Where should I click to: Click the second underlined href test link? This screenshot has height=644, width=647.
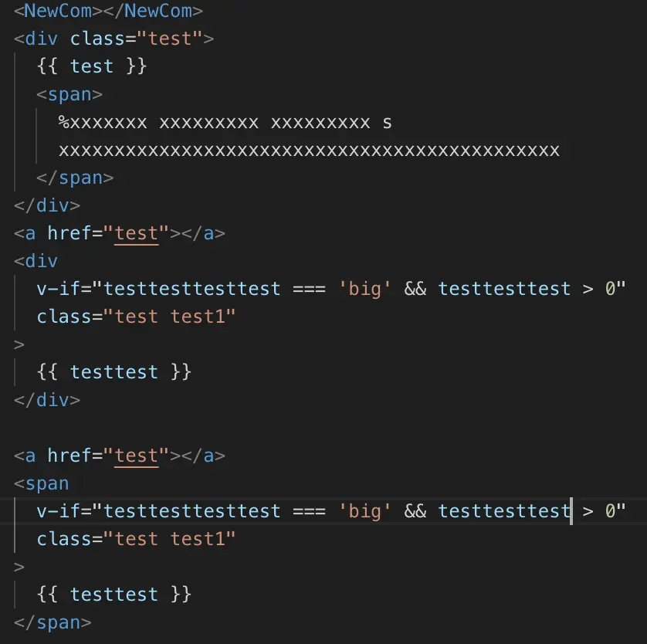pyautogui.click(x=136, y=456)
